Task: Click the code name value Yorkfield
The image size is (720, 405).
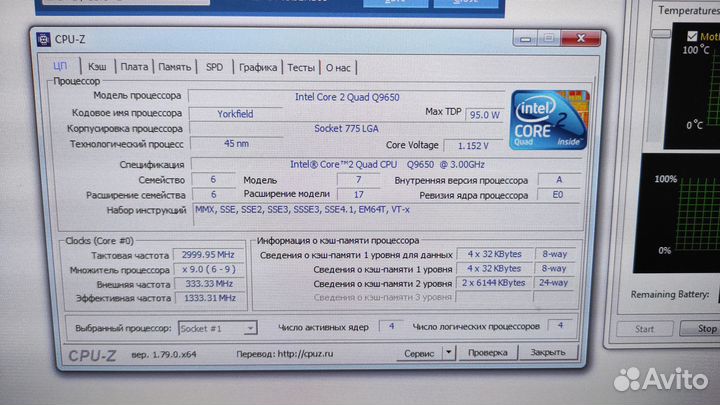Action: tap(235, 113)
